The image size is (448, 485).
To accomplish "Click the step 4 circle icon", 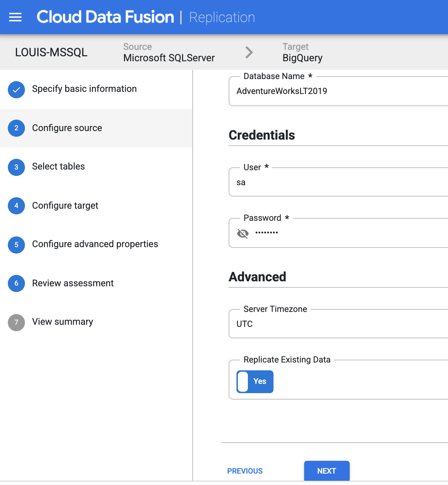I will coord(16,206).
